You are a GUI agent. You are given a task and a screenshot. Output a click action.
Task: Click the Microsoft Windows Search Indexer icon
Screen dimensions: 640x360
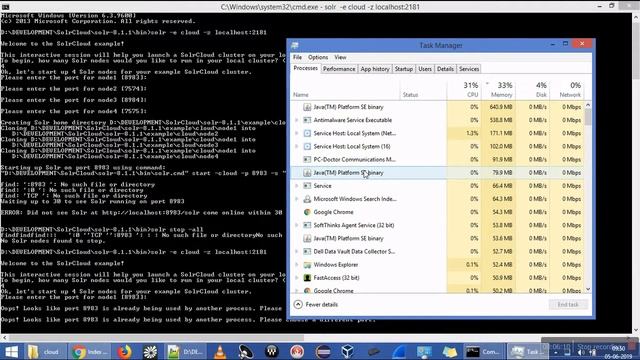coord(307,199)
